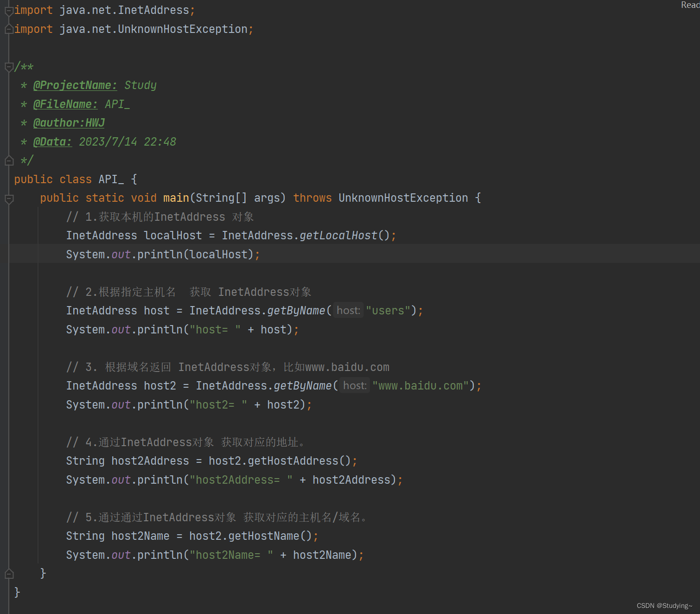Click the fold icon beside the second import
The height and width of the screenshot is (614, 700).
pyautogui.click(x=8, y=29)
